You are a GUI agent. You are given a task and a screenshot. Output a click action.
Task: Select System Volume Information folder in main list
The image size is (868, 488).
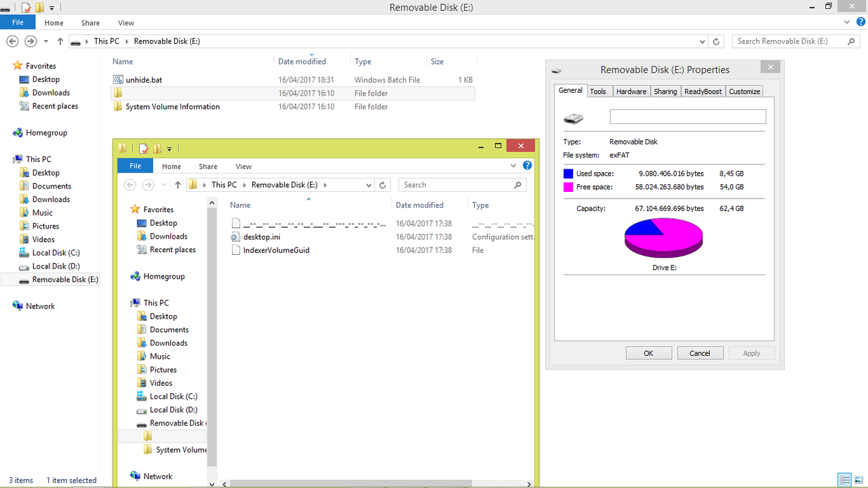pyautogui.click(x=166, y=106)
